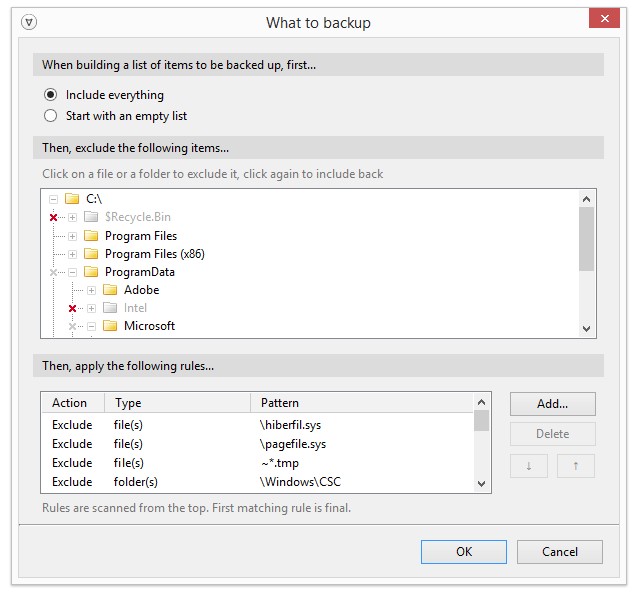Viewport: 638px width, 595px height.
Task: Click the C:\ drive folder icon
Action: coord(72,200)
